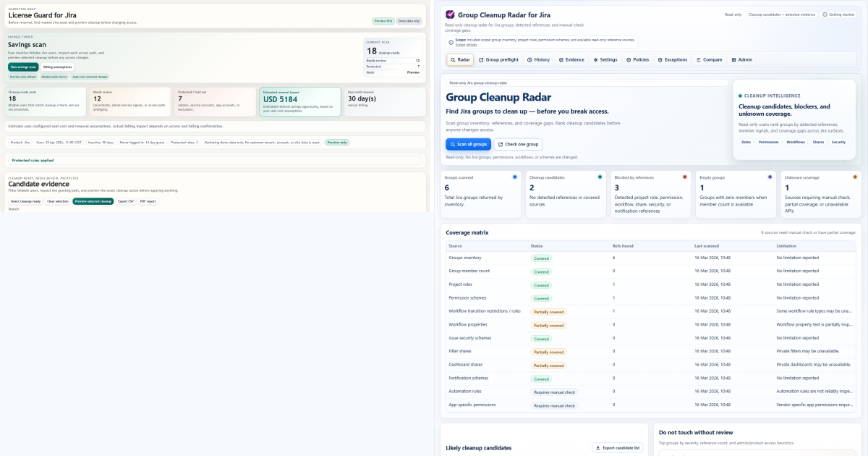Click the Permission schemes row
Viewport: 868px width, 456px height.
(650, 298)
